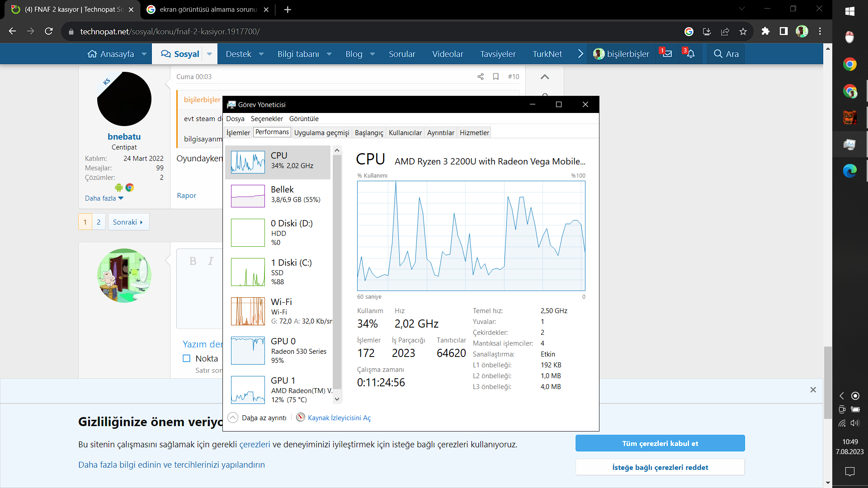Open the Sosyal dropdown arrow
The height and width of the screenshot is (488, 868).
[x=209, y=54]
